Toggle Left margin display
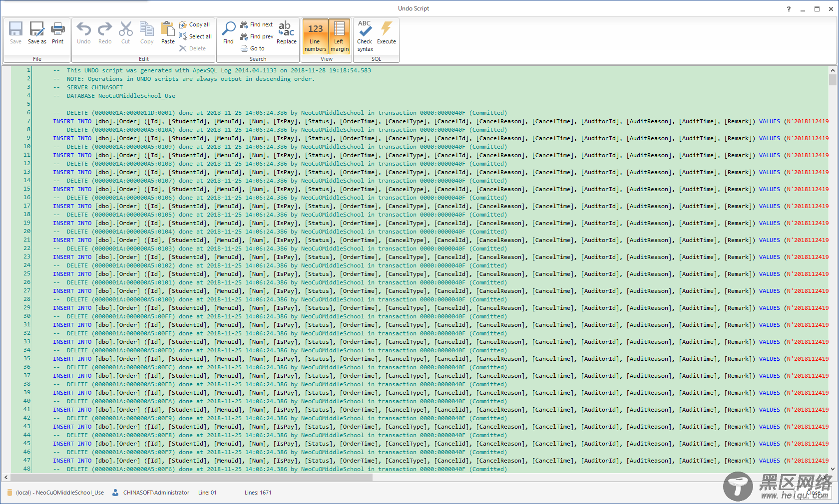Viewport: 839px width, 504px height. coord(340,36)
